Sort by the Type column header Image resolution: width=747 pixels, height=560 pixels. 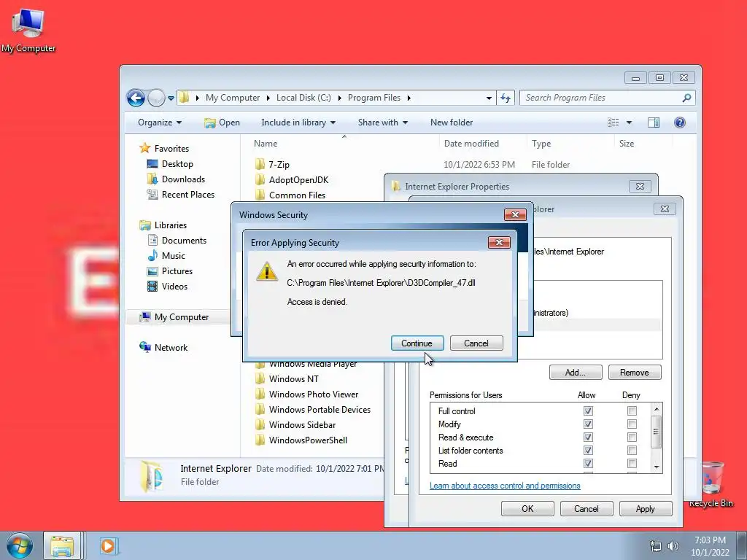(541, 144)
